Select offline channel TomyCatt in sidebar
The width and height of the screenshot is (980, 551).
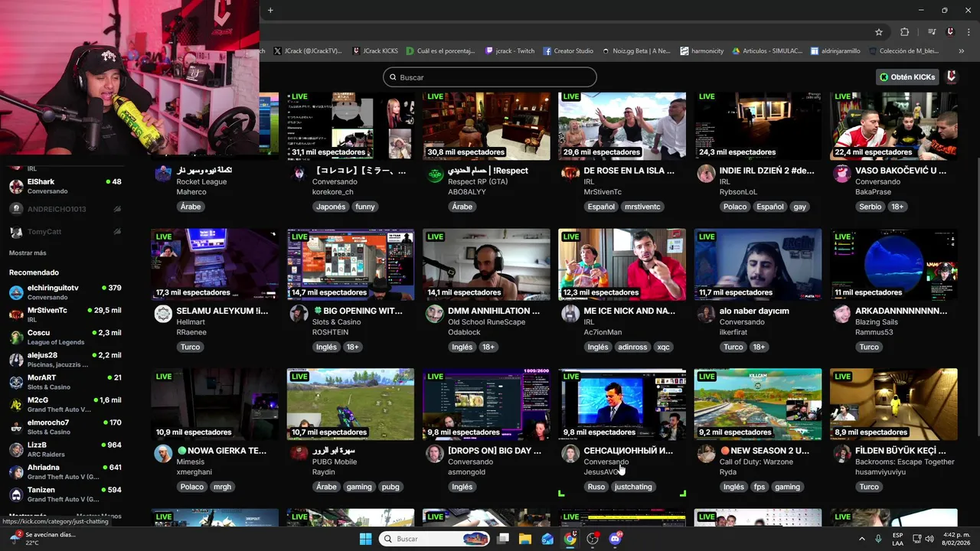pos(65,231)
